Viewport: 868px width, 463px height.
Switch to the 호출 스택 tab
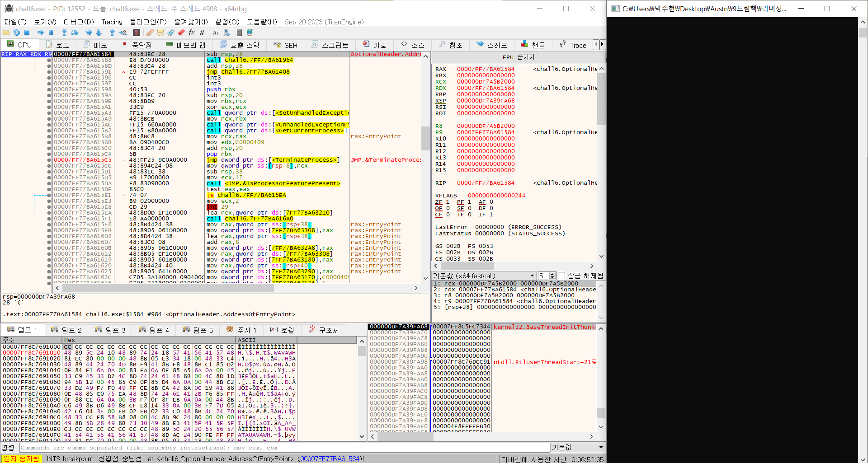[240, 45]
